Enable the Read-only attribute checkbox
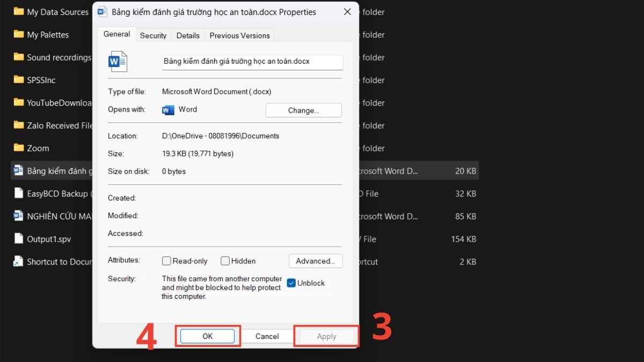The height and width of the screenshot is (362, 644). coord(166,261)
